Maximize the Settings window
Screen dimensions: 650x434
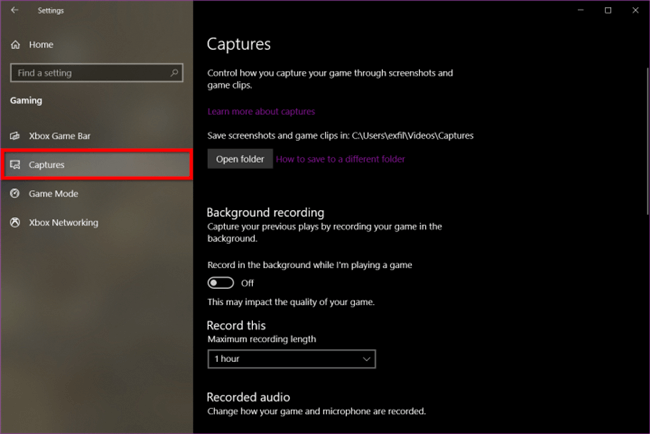pyautogui.click(x=608, y=10)
